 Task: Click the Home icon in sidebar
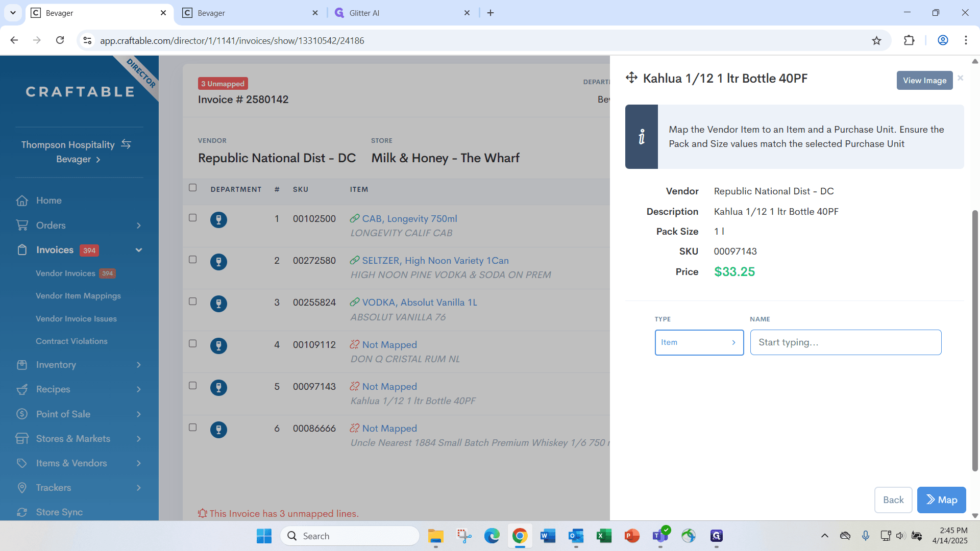[x=22, y=201]
